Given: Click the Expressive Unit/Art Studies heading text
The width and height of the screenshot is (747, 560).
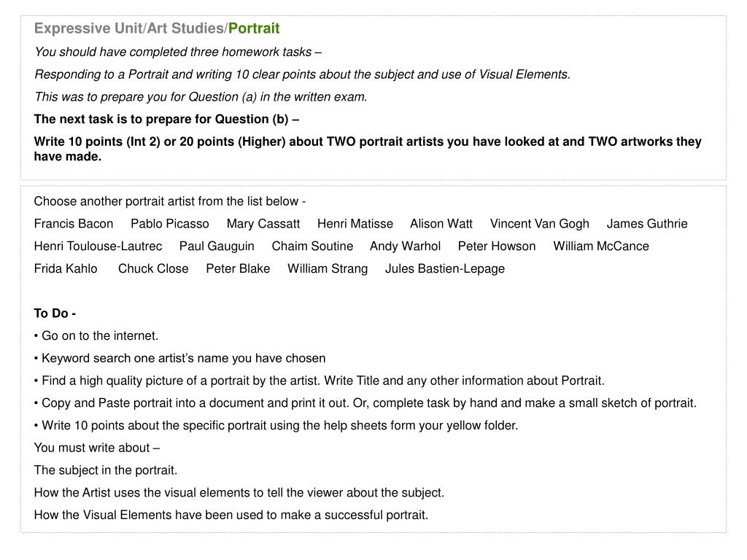Looking at the screenshot, I should pos(131,28).
